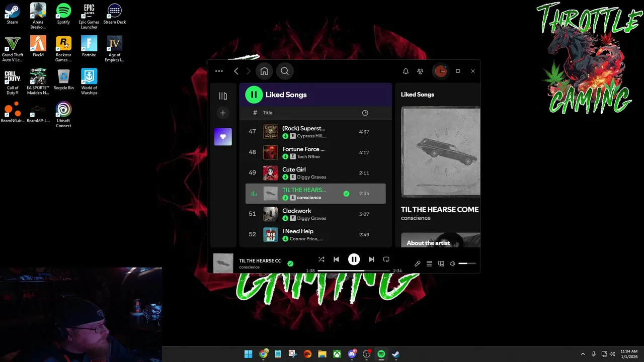644x362 pixels.
Task: Sort by duration clock icon
Action: pyautogui.click(x=365, y=113)
